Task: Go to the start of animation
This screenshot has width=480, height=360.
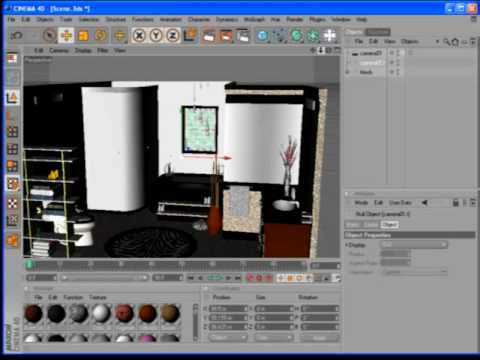Action: coord(191,278)
